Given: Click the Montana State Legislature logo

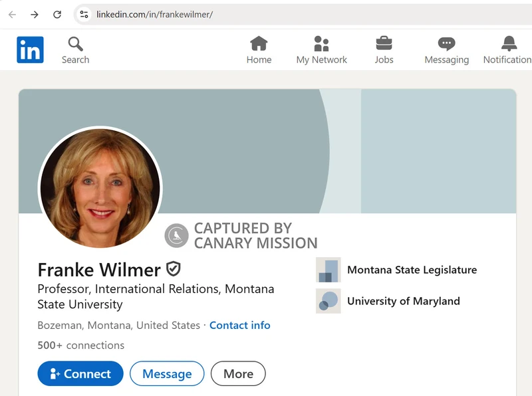Looking at the screenshot, I should tap(328, 270).
